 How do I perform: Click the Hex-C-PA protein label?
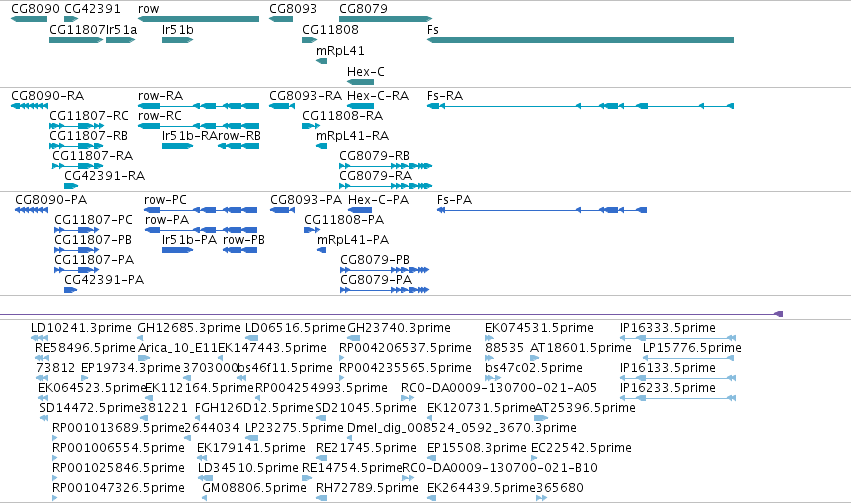[378, 200]
